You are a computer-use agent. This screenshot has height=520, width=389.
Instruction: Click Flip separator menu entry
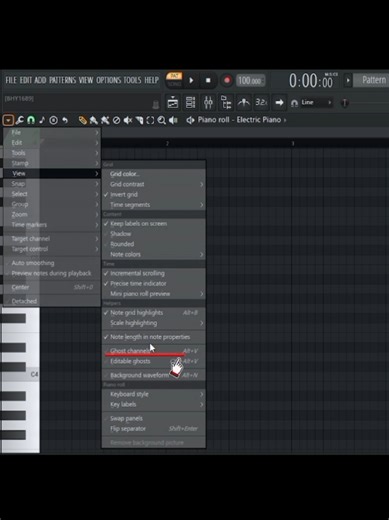point(154,429)
